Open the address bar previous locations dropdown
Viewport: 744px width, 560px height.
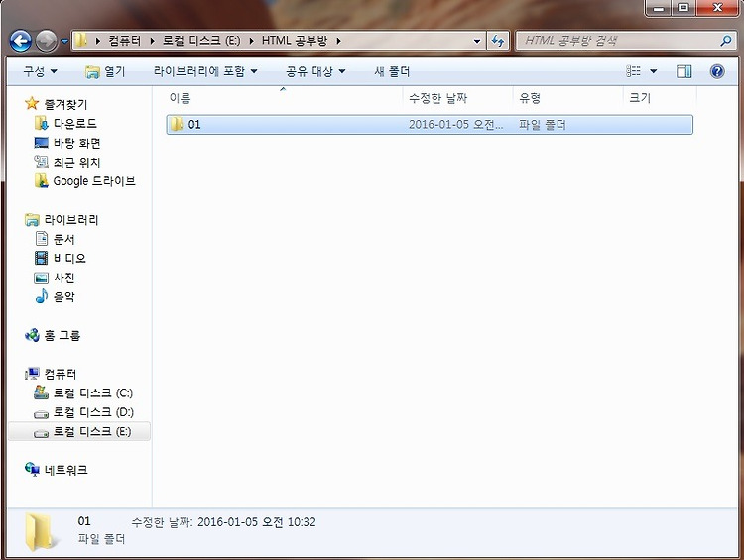[477, 42]
